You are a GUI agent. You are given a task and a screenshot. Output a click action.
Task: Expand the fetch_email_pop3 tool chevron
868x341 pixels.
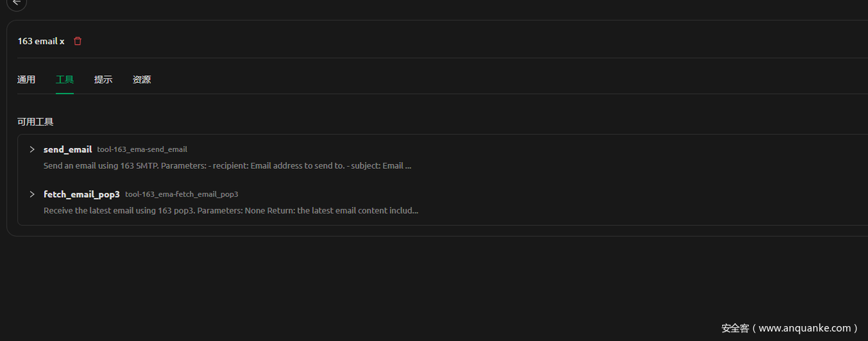[x=32, y=194]
